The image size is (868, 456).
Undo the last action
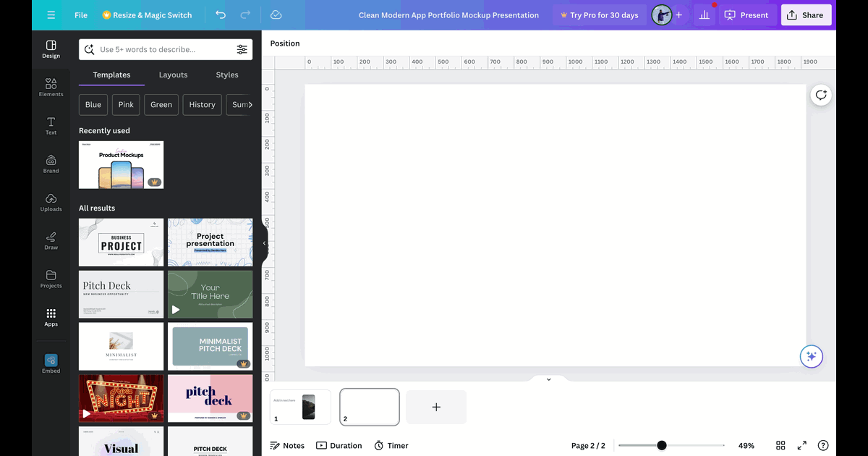[221, 15]
